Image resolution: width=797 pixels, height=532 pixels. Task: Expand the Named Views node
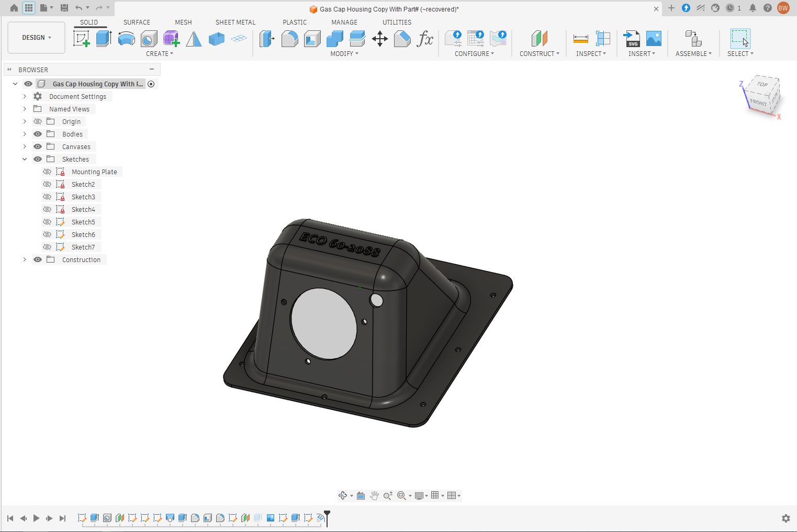(x=25, y=109)
